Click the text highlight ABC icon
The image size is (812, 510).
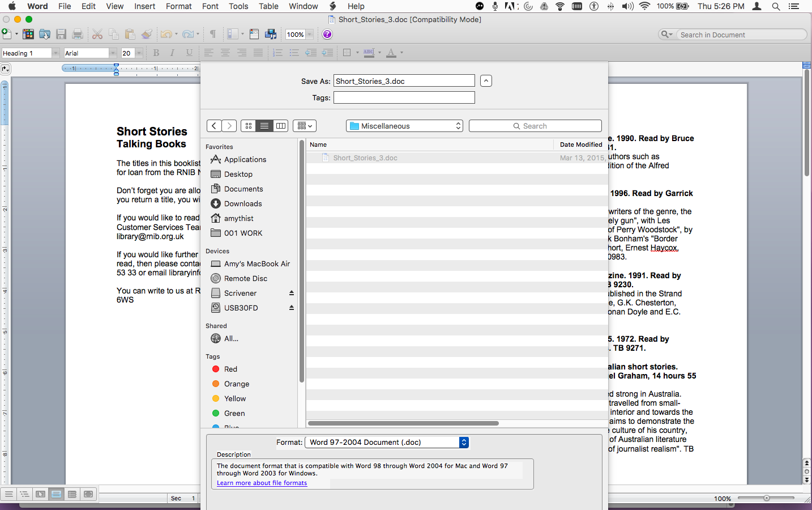tap(369, 53)
